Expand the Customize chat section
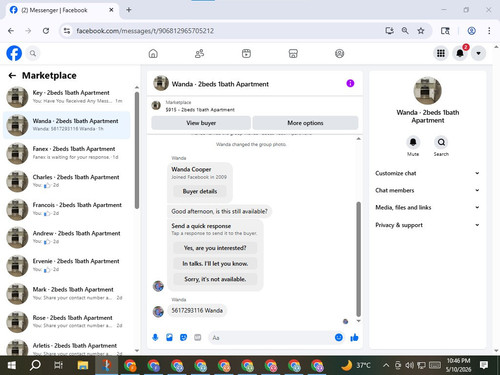The width and height of the screenshot is (500, 375). coord(428,173)
